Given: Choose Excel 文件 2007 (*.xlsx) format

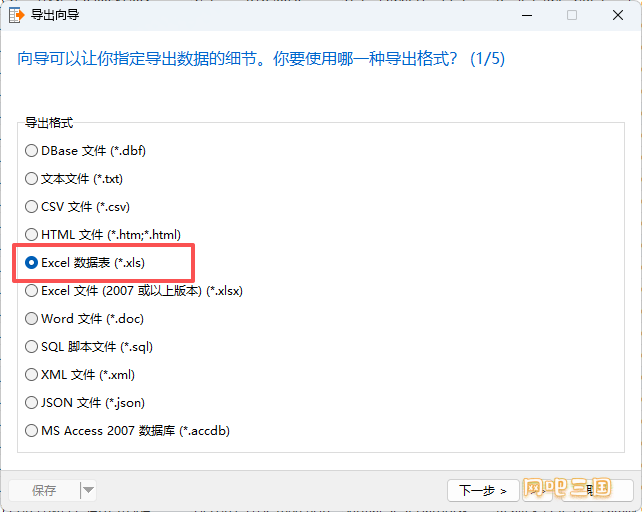Looking at the screenshot, I should [x=134, y=291].
